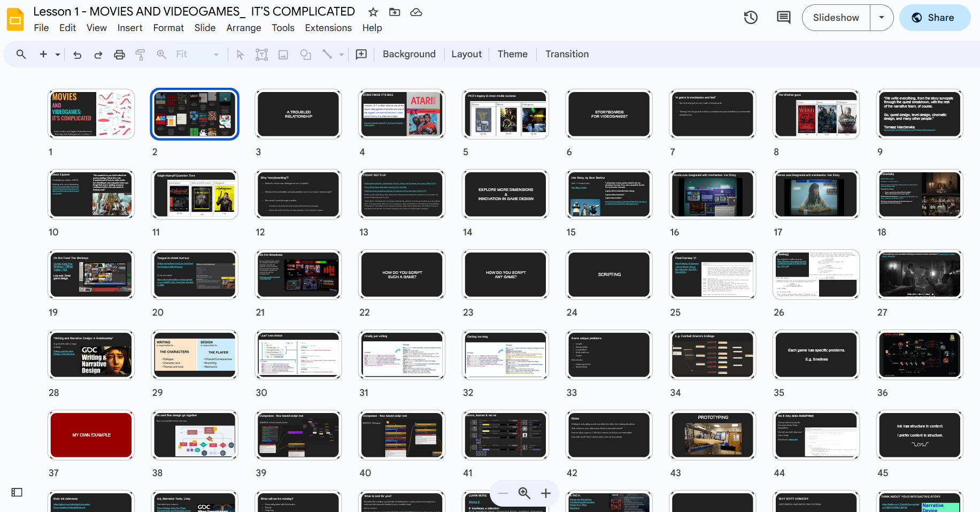Click the Theme button
The height and width of the screenshot is (512, 980).
point(512,54)
